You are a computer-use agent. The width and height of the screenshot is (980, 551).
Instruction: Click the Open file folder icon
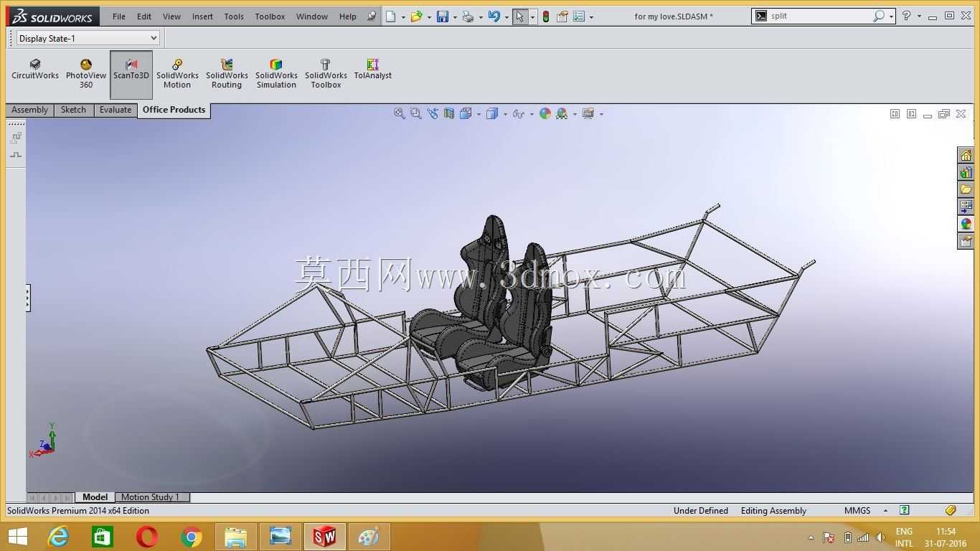point(416,17)
